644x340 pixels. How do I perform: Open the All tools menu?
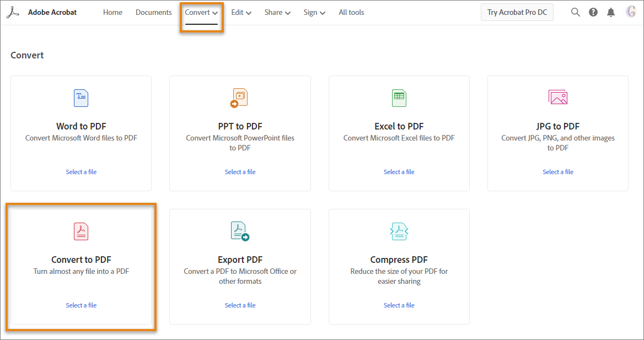pyautogui.click(x=351, y=12)
